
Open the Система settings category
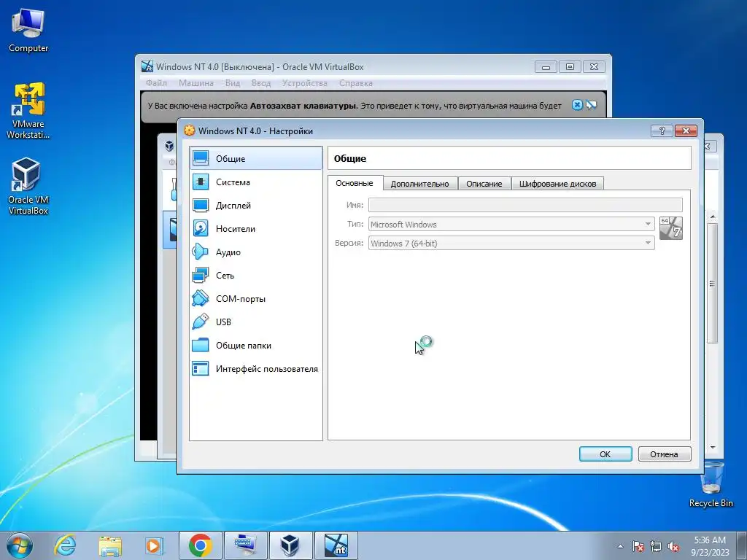click(x=256, y=182)
